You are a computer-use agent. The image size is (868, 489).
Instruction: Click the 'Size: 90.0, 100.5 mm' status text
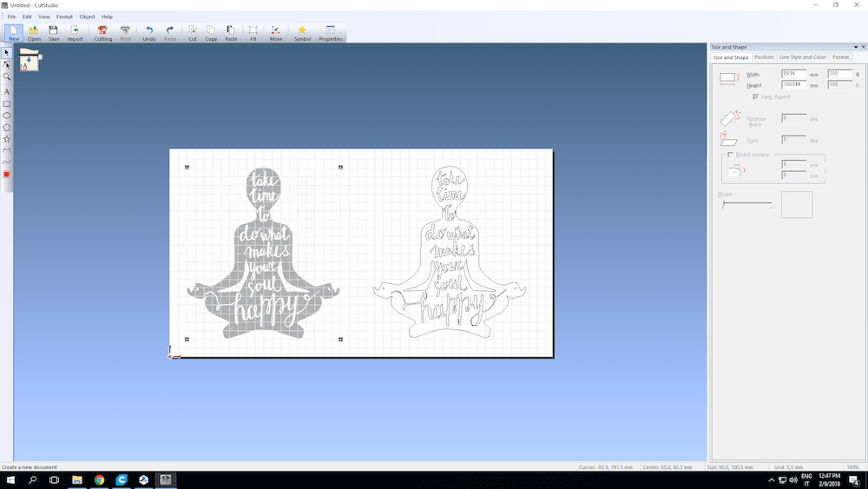click(x=730, y=467)
